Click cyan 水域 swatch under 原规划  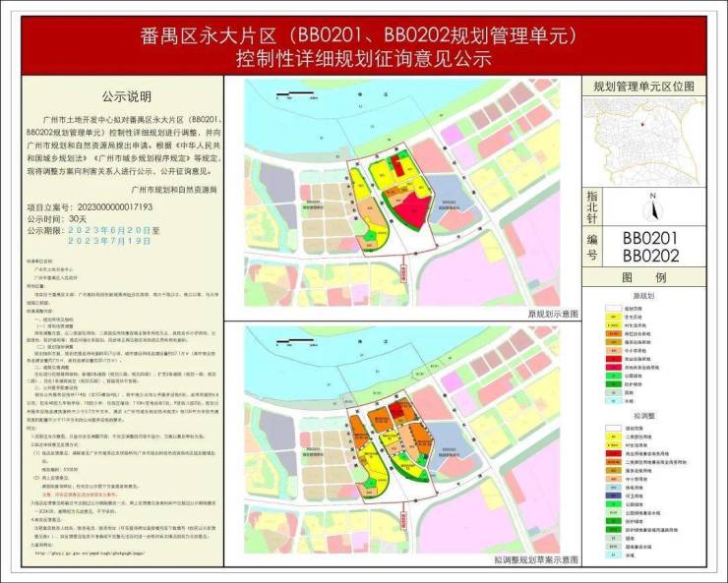[613, 401]
